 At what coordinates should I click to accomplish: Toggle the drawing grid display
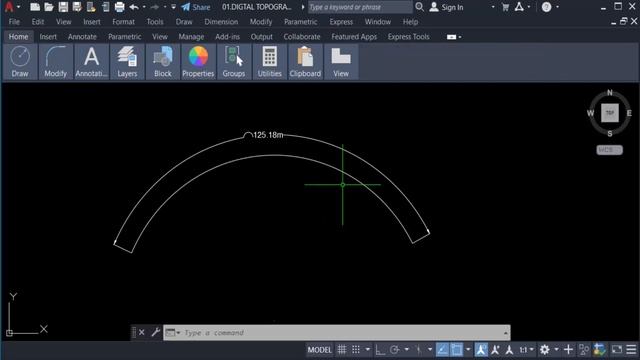(x=342, y=349)
